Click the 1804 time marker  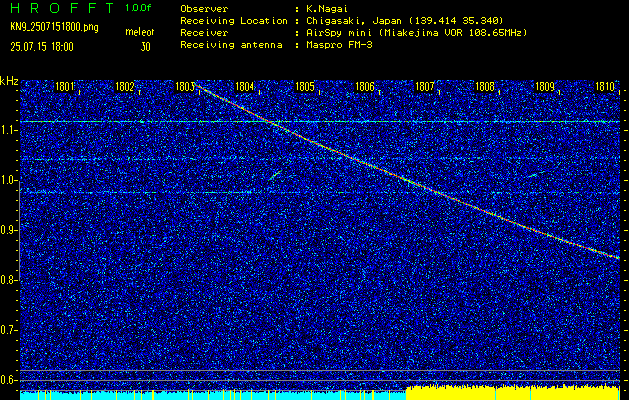(x=244, y=86)
